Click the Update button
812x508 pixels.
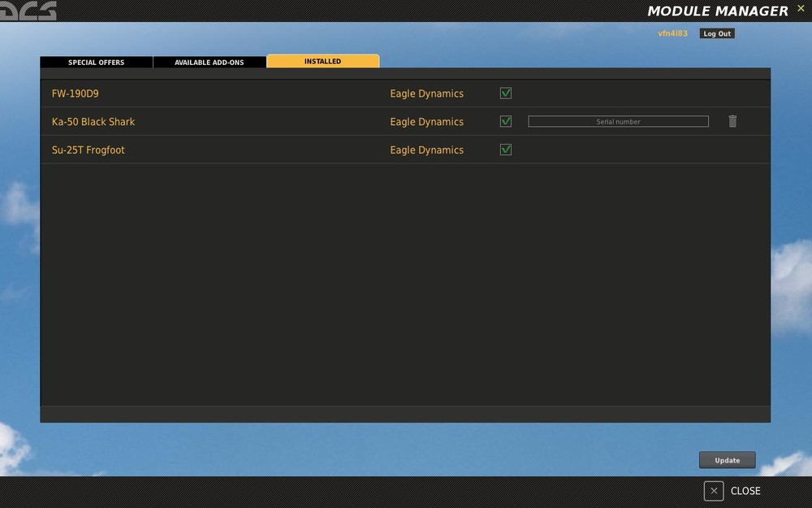(x=727, y=460)
